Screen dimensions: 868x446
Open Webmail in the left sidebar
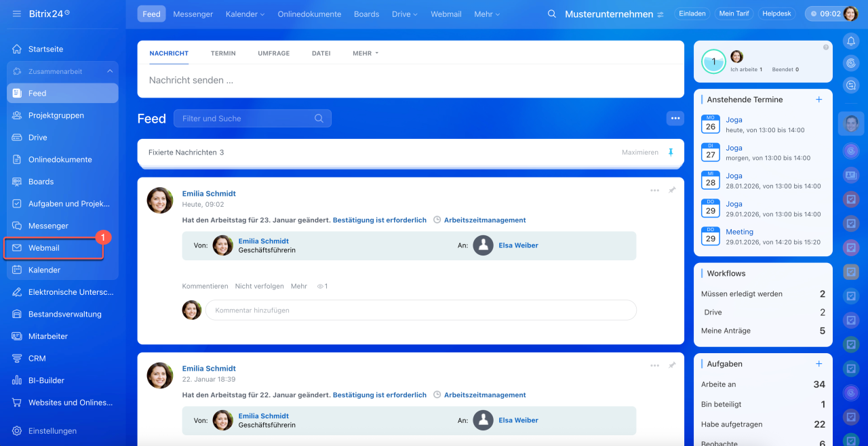tap(44, 248)
